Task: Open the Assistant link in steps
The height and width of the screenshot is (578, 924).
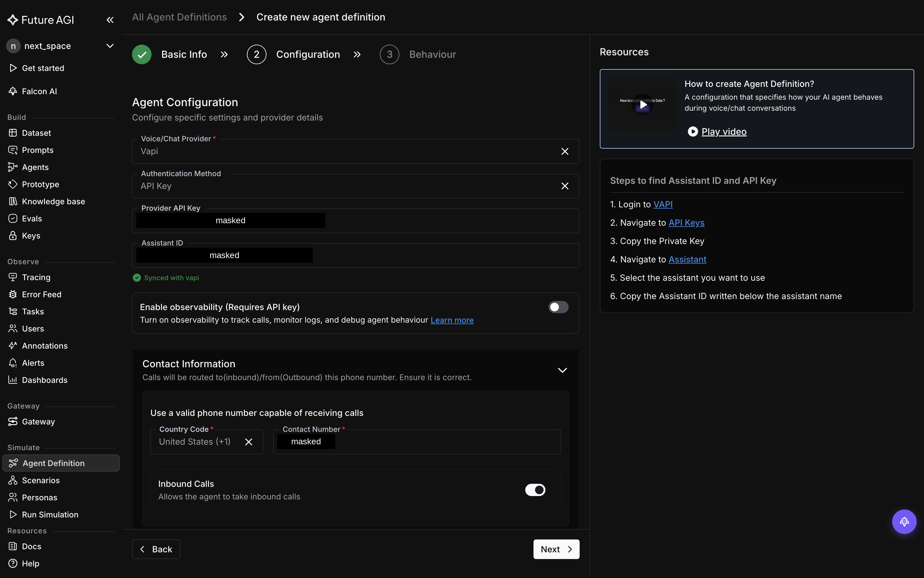Action: pyautogui.click(x=687, y=259)
